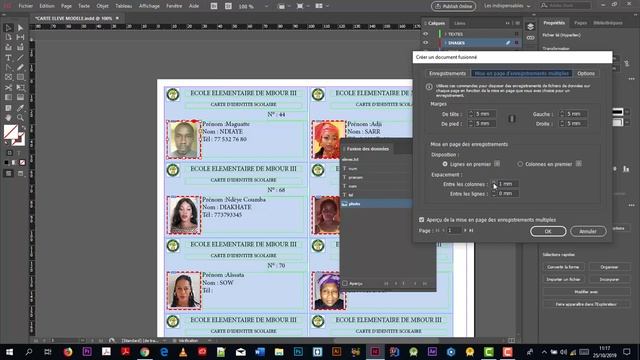Select the Page tool
Image resolution: width=640 pixels, height=360 pixels.
(8, 37)
